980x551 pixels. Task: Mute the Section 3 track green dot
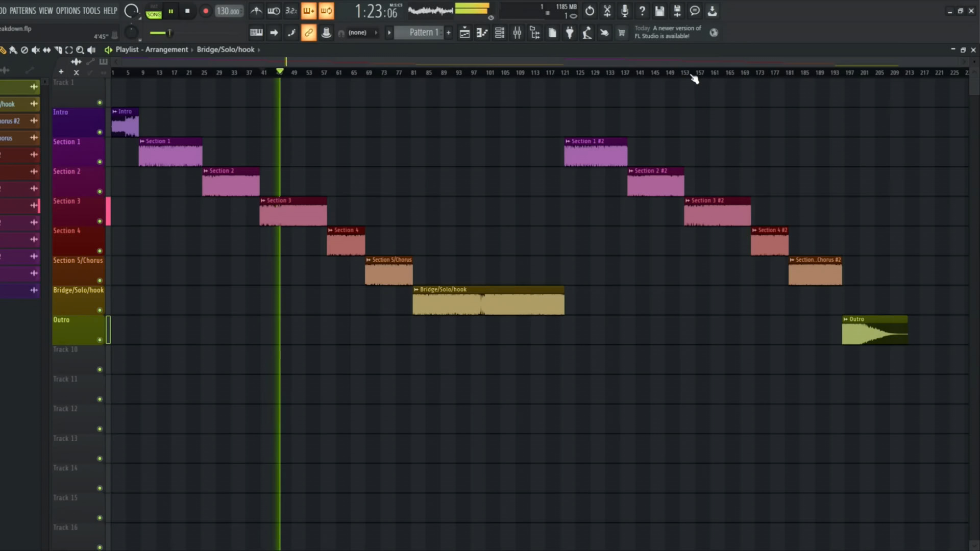[x=100, y=221]
